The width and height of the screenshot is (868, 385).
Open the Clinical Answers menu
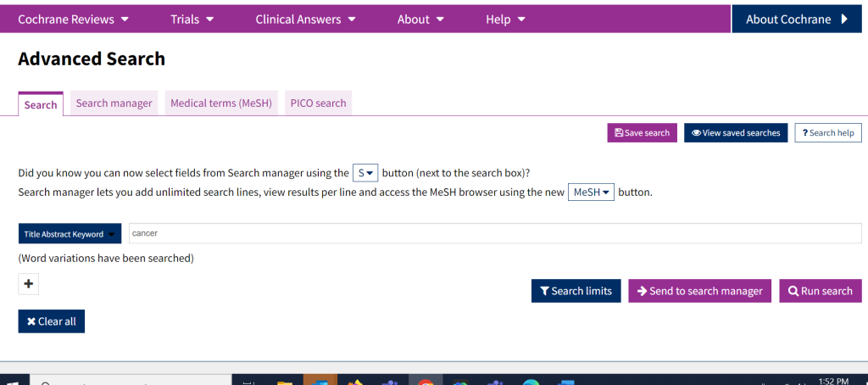[305, 20]
